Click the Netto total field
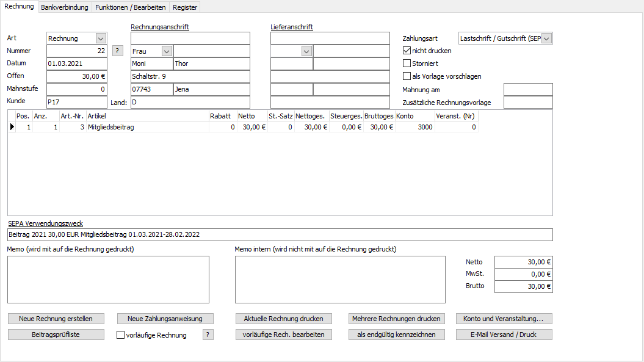The height and width of the screenshot is (362, 644). point(524,262)
